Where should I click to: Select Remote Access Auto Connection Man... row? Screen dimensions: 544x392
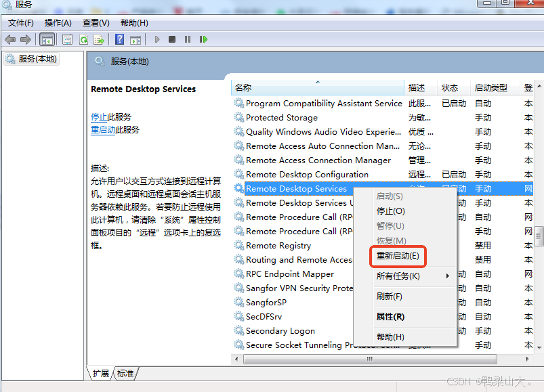(x=382, y=146)
